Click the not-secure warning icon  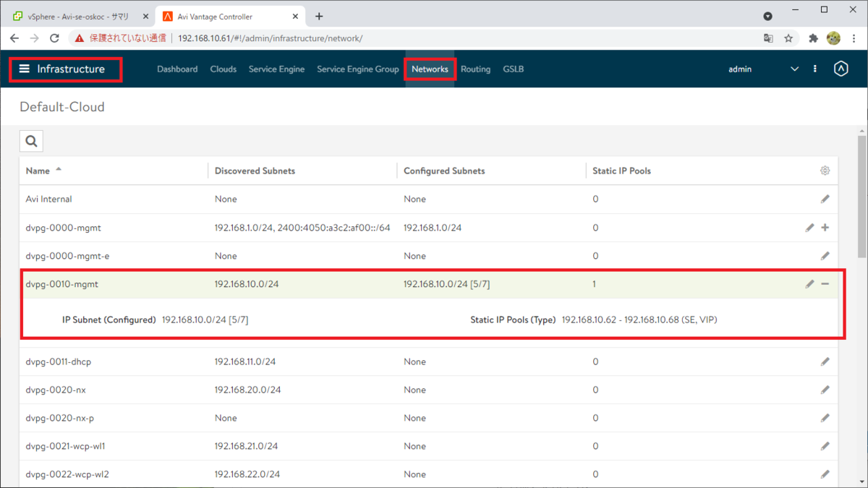[80, 38]
